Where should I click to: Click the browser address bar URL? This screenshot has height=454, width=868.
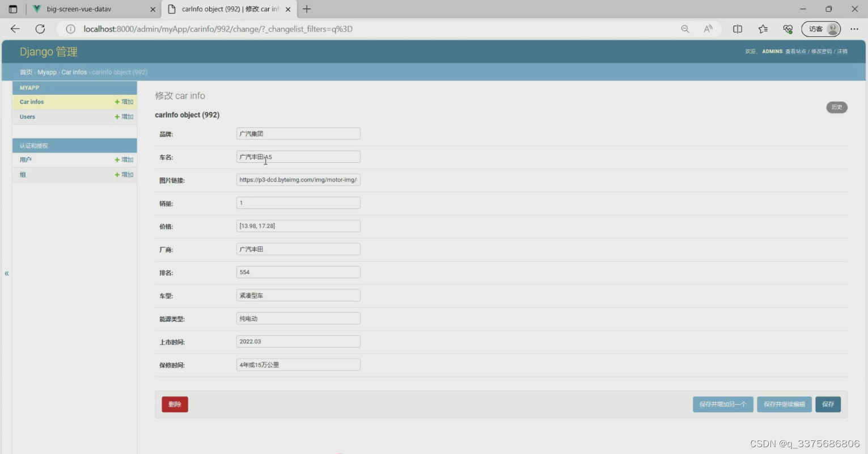[x=218, y=29]
